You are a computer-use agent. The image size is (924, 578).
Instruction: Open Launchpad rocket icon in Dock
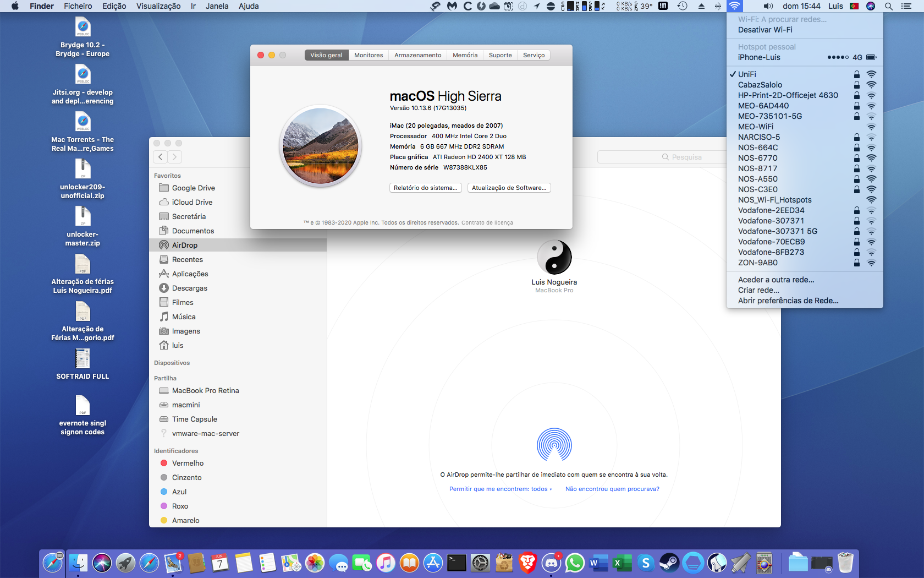[x=125, y=563]
